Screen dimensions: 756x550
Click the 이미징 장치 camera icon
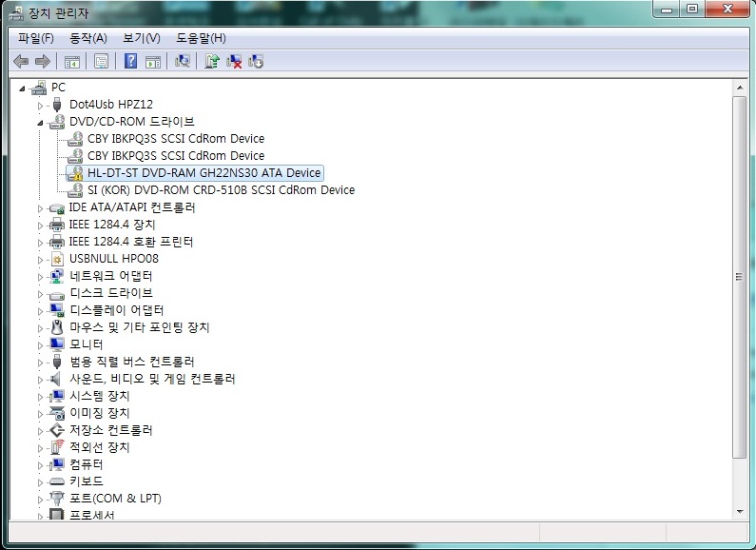click(x=57, y=413)
